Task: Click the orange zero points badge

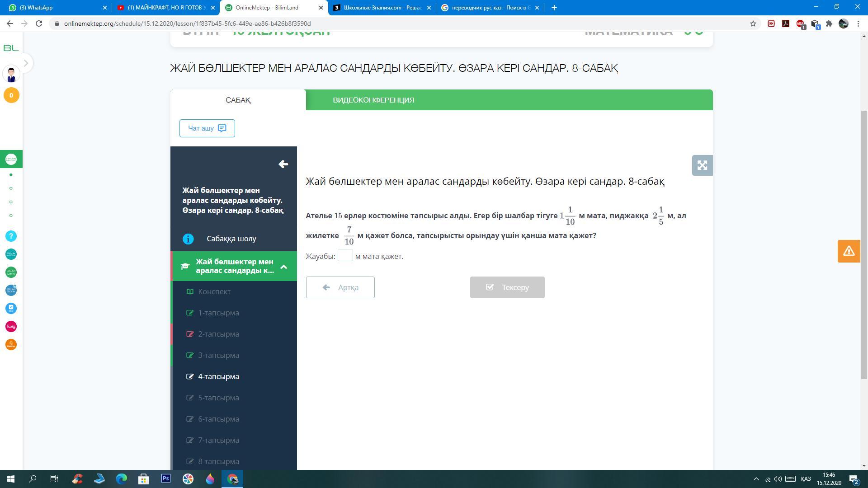Action: point(11,95)
